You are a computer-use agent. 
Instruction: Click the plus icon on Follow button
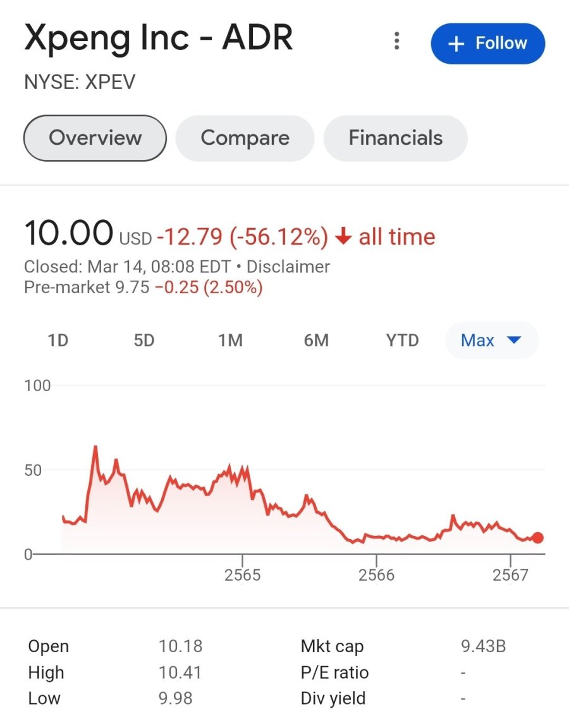click(x=456, y=44)
